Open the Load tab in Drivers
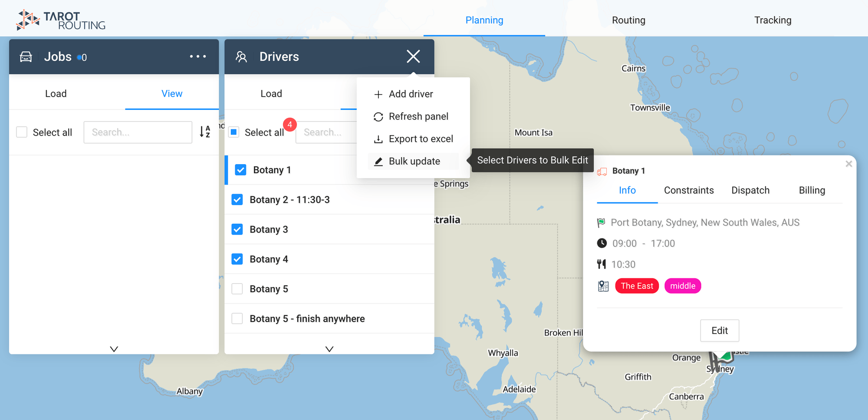The height and width of the screenshot is (420, 868). point(271,94)
